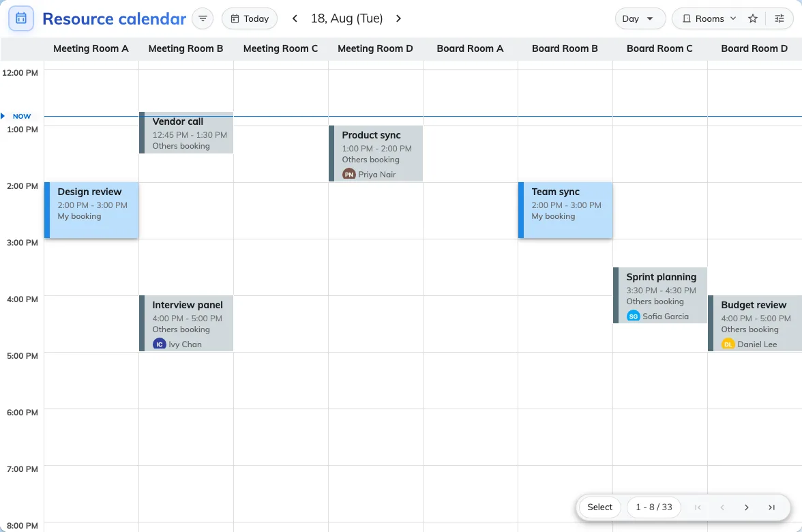Click the favorite star icon

[x=753, y=18]
